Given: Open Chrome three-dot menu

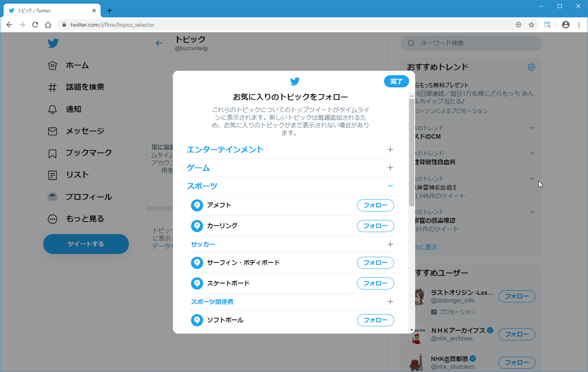Looking at the screenshot, I should click(x=579, y=25).
